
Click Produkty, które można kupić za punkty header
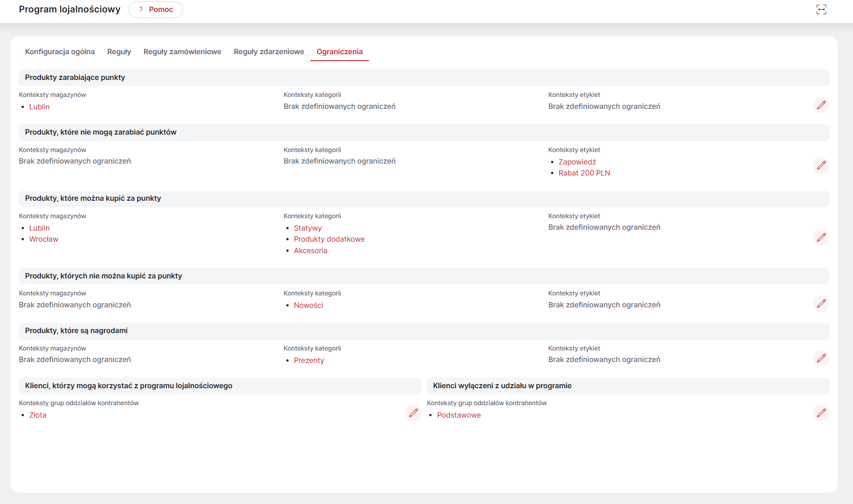click(424, 198)
